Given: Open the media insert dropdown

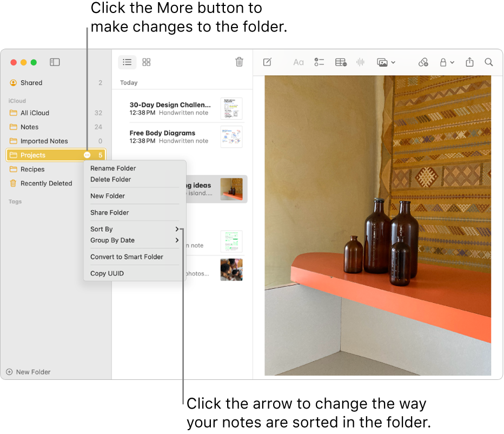Looking at the screenshot, I should [386, 62].
